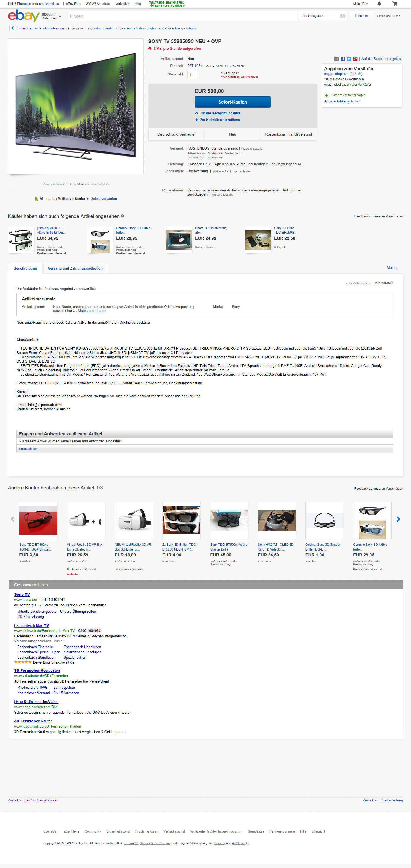Click the Sofort-Kaufen button

pyautogui.click(x=232, y=102)
